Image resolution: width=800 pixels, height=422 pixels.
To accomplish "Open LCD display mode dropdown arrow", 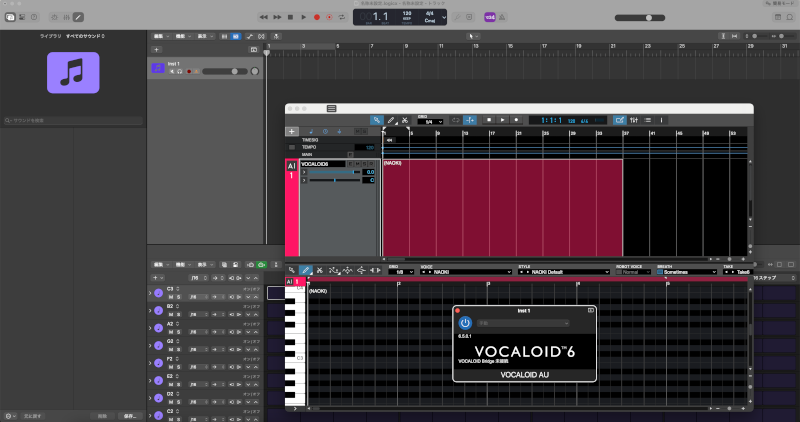I will pyautogui.click(x=443, y=17).
